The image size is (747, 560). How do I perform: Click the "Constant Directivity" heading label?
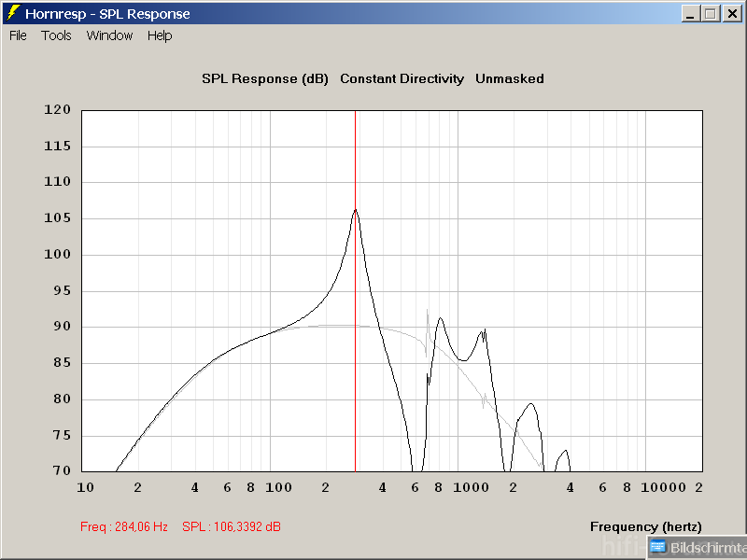[402, 79]
